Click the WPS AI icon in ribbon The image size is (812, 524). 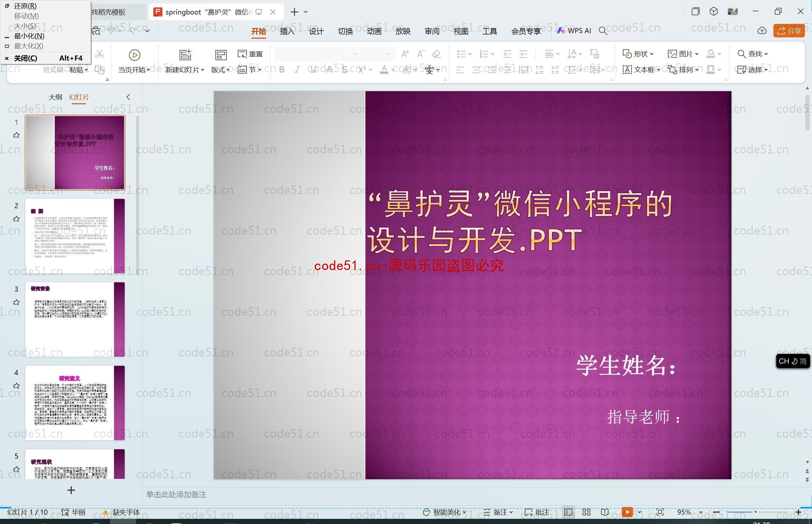click(574, 31)
